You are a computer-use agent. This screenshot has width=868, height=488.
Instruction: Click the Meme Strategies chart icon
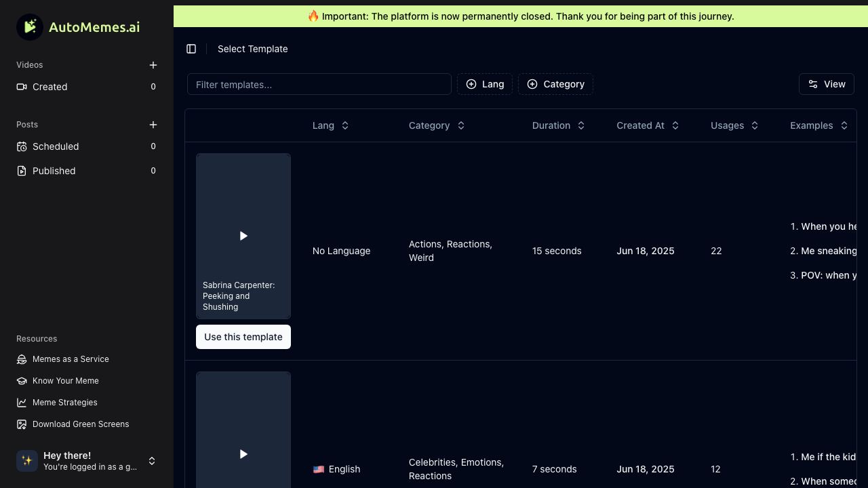22,403
